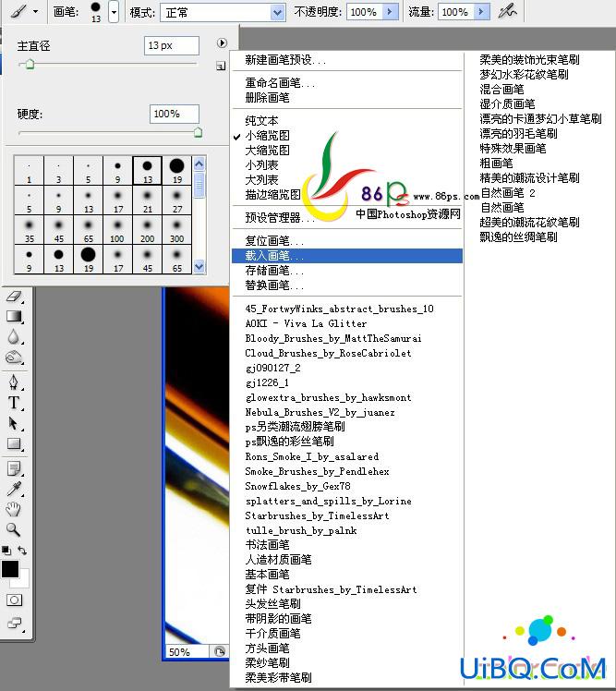Select the Gradient tool
The height and width of the screenshot is (691, 616).
click(x=14, y=317)
